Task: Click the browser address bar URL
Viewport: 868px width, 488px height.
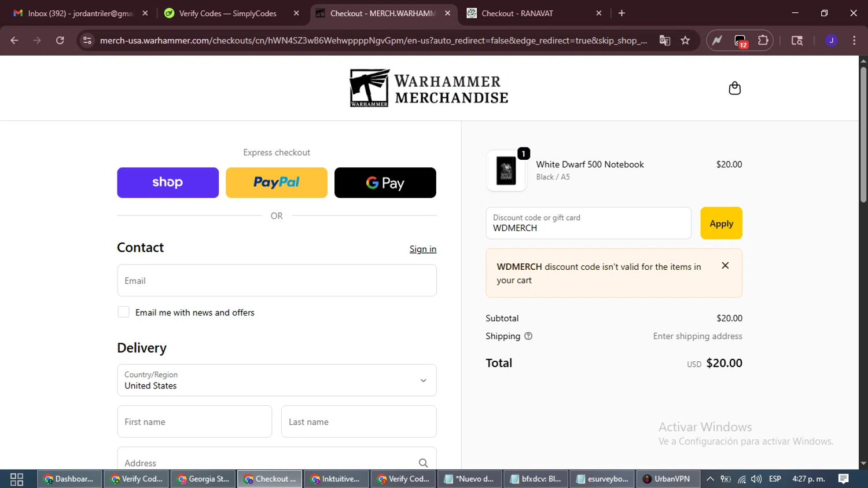Action: 373,41
